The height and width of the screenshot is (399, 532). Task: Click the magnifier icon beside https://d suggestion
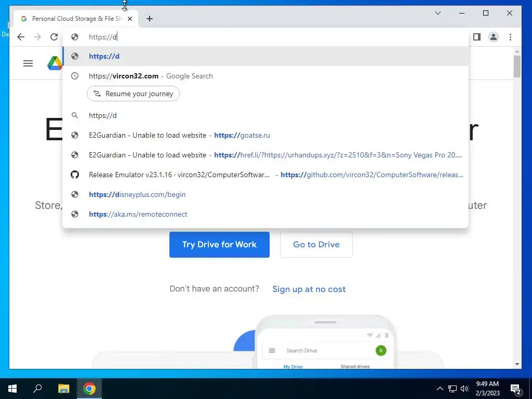pyautogui.click(x=75, y=115)
